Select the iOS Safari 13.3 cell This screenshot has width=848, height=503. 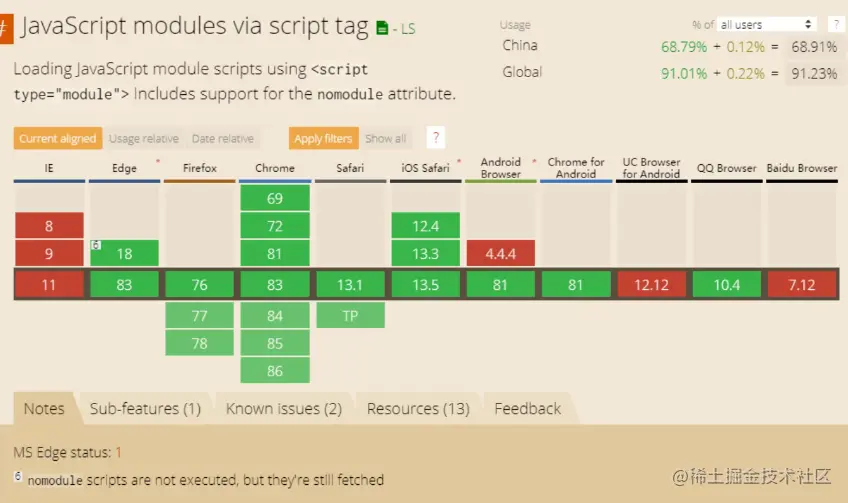click(426, 253)
